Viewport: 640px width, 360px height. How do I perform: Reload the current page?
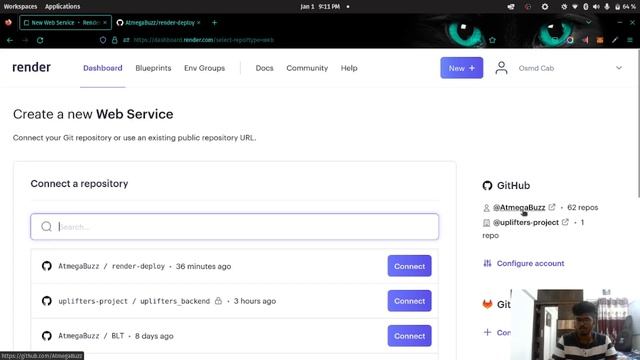coord(40,40)
